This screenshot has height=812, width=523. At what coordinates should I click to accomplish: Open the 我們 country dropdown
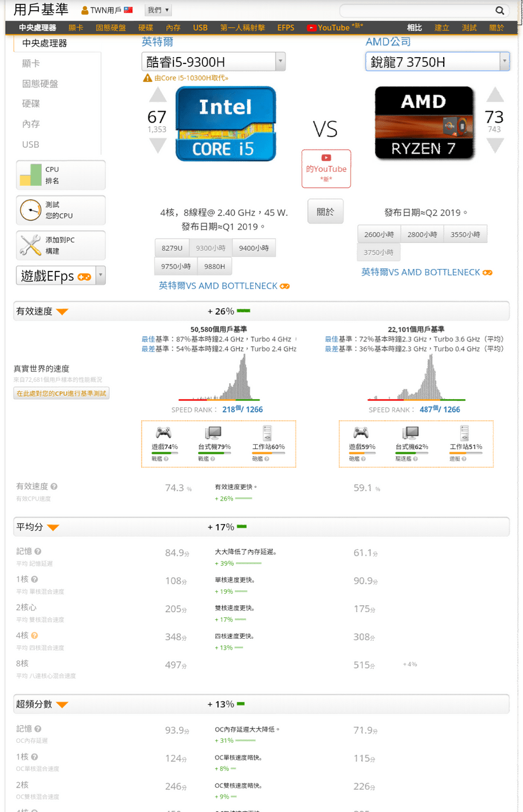pyautogui.click(x=158, y=10)
